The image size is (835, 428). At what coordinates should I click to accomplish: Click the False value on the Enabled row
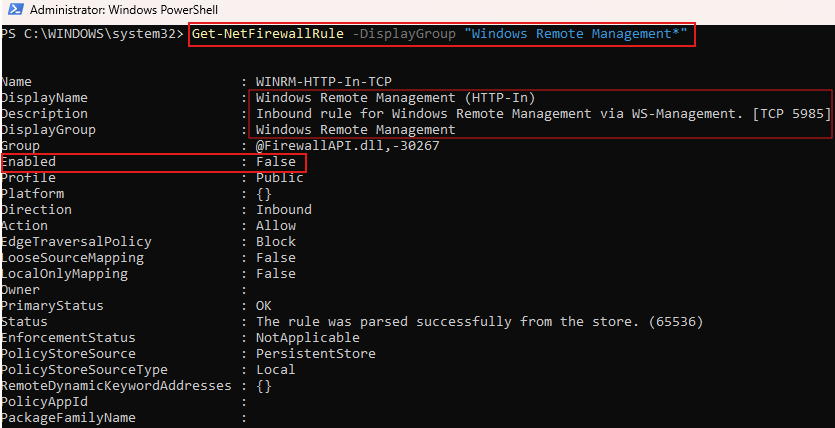(275, 161)
